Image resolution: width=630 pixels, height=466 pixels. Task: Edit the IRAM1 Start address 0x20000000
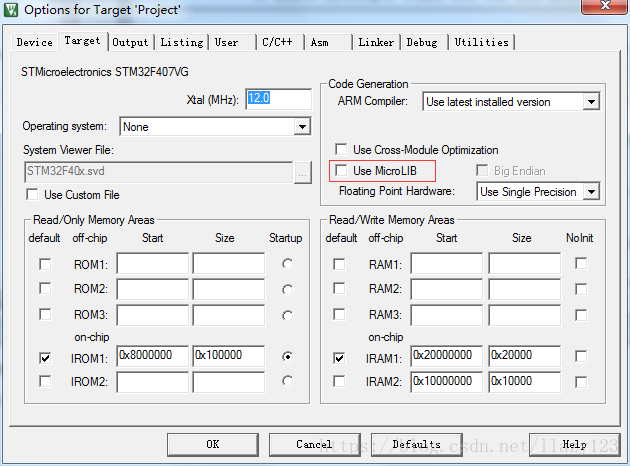coord(446,356)
